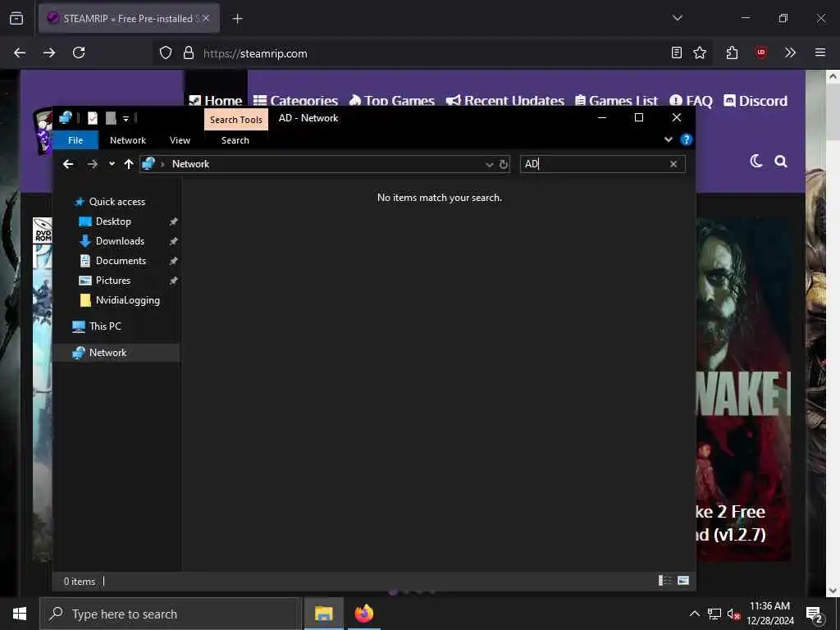Click the taskbar search box
The height and width of the screenshot is (630, 840).
point(171,614)
